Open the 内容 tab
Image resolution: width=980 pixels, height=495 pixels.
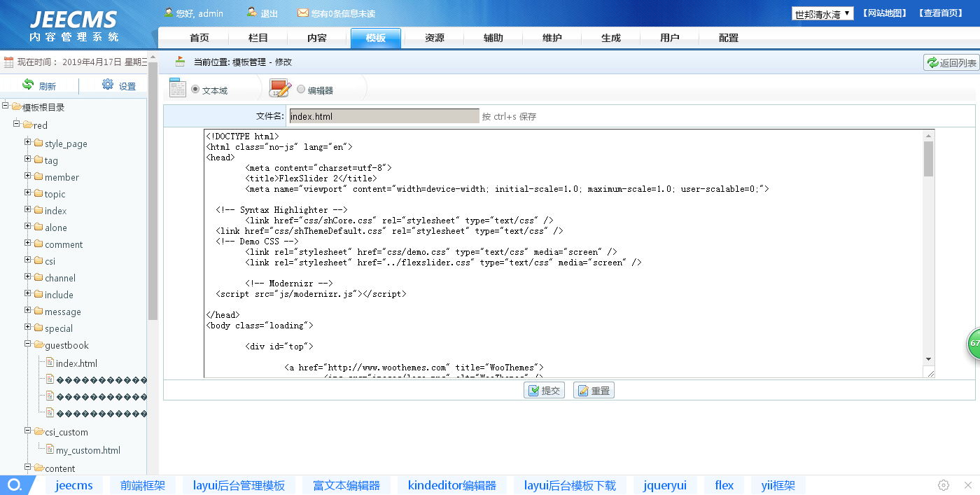(x=317, y=38)
